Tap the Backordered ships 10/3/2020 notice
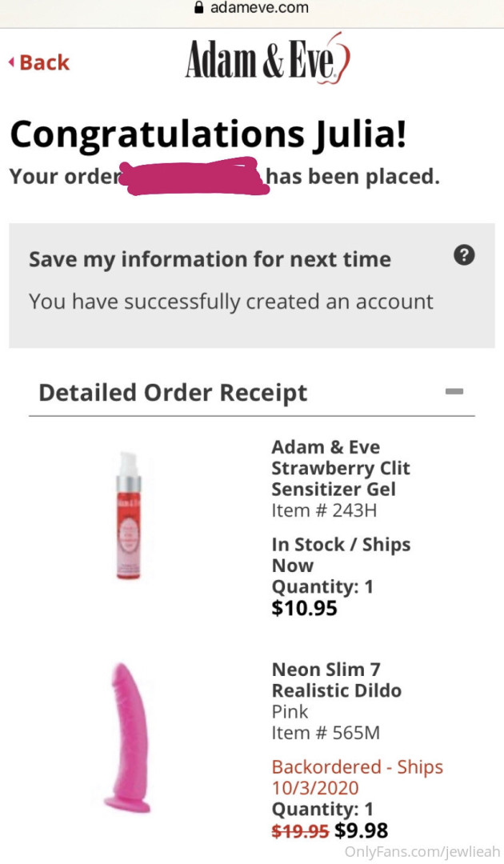This screenshot has height=864, width=504. click(x=357, y=777)
